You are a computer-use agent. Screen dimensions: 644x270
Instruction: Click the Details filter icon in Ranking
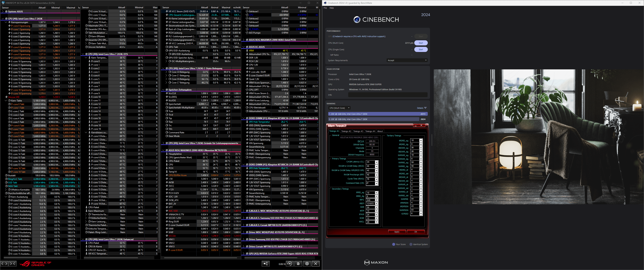tap(425, 108)
